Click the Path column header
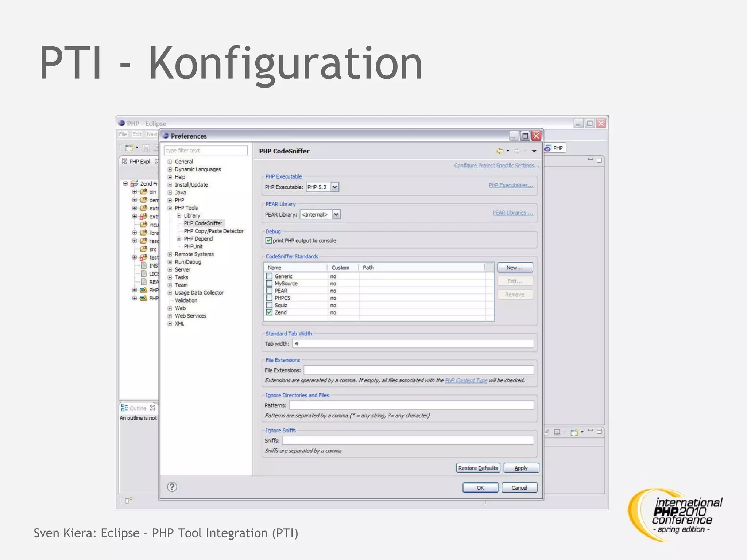Viewport: 747px width, 560px height. pos(422,268)
